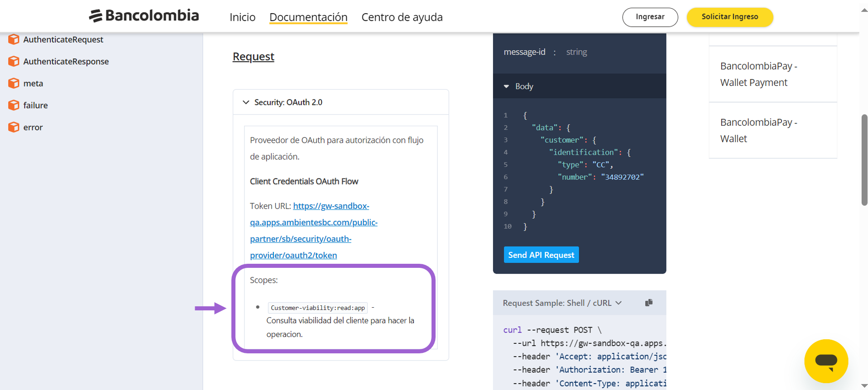Open the OAuth token URL link
The width and height of the screenshot is (868, 390).
[314, 230]
